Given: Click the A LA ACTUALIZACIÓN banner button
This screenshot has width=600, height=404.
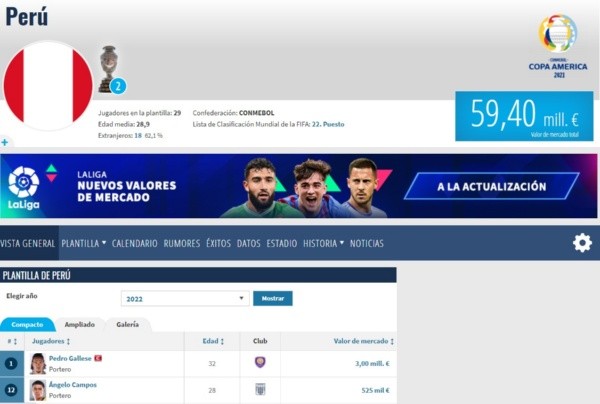Looking at the screenshot, I should click(492, 186).
